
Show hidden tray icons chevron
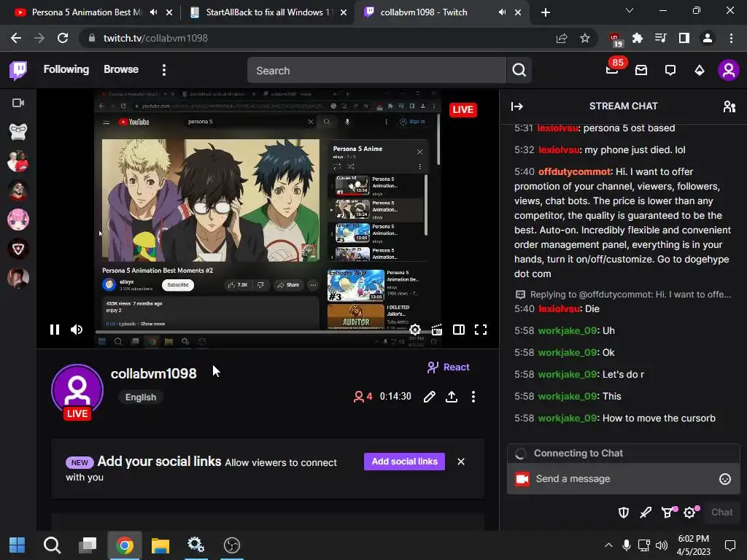coord(608,545)
